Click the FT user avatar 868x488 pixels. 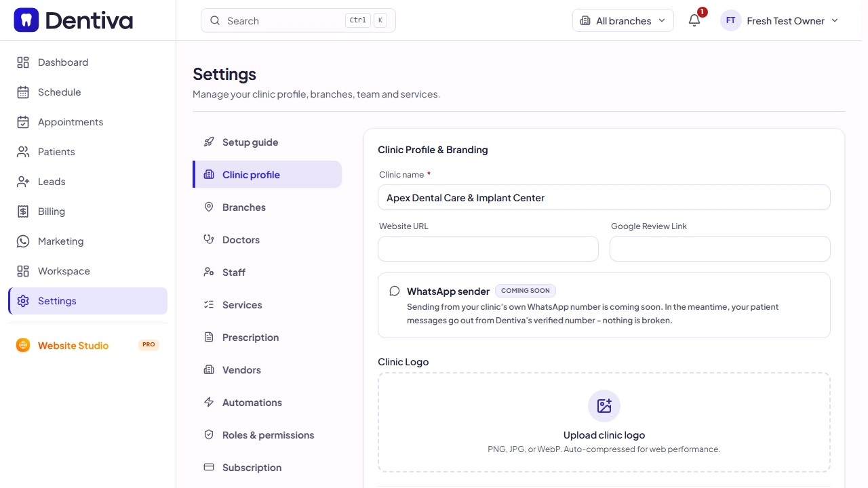pyautogui.click(x=730, y=20)
